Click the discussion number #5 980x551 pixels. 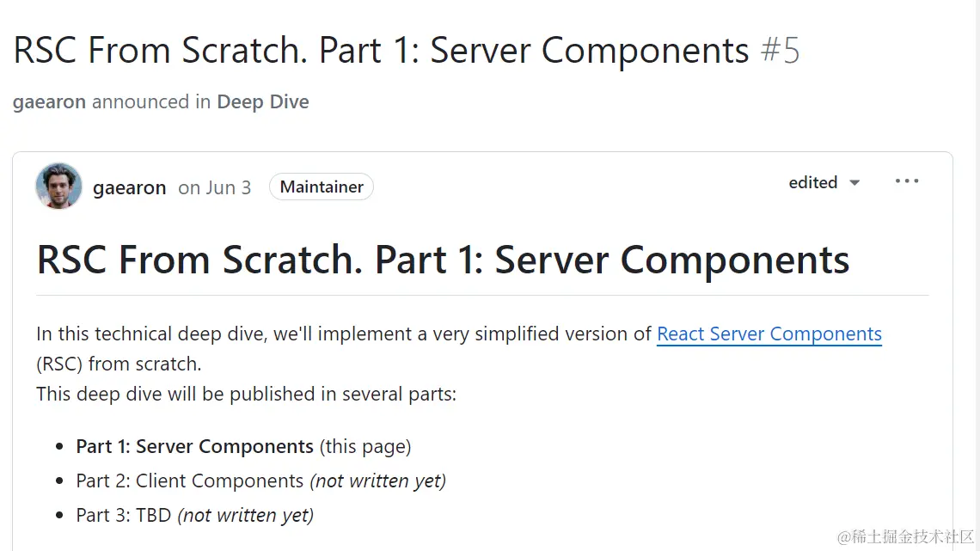[x=780, y=50]
